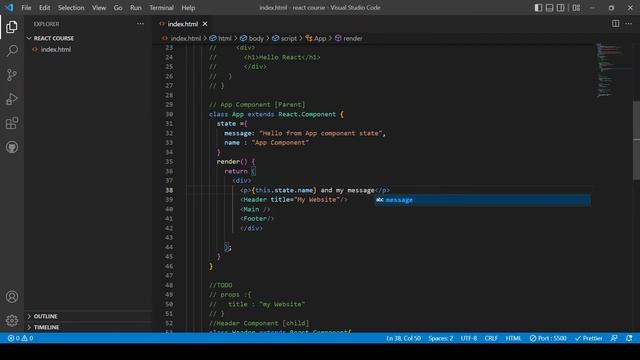Screen dimensions: 640x360
Task: Click the VS Code logo icon
Action: point(9,8)
